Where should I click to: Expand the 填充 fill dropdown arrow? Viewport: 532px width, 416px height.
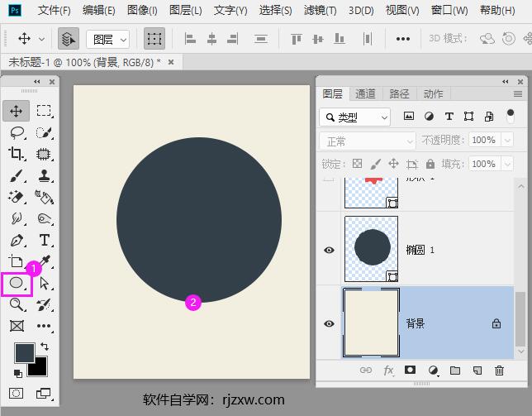point(507,164)
